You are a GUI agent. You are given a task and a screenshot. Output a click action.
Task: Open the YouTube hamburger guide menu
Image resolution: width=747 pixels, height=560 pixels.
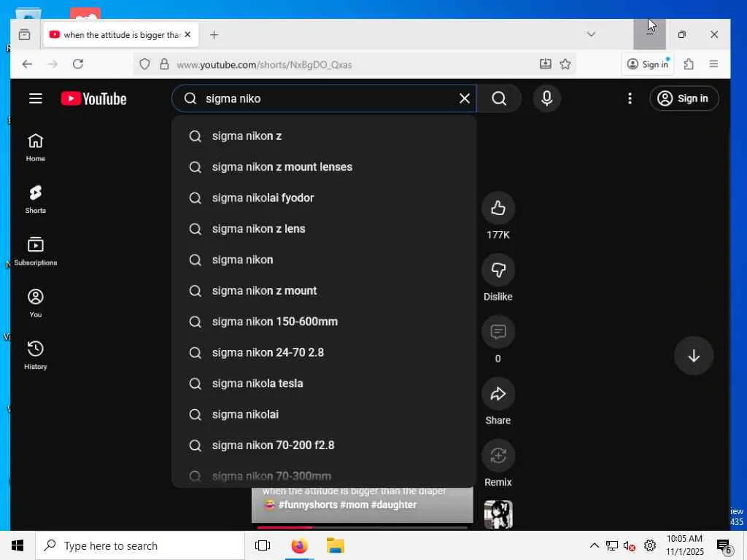click(36, 98)
